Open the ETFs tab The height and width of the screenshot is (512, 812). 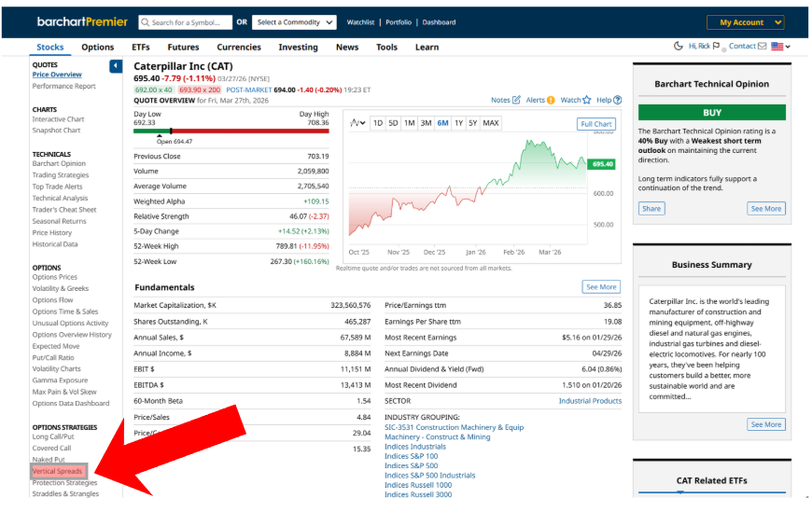tap(140, 48)
